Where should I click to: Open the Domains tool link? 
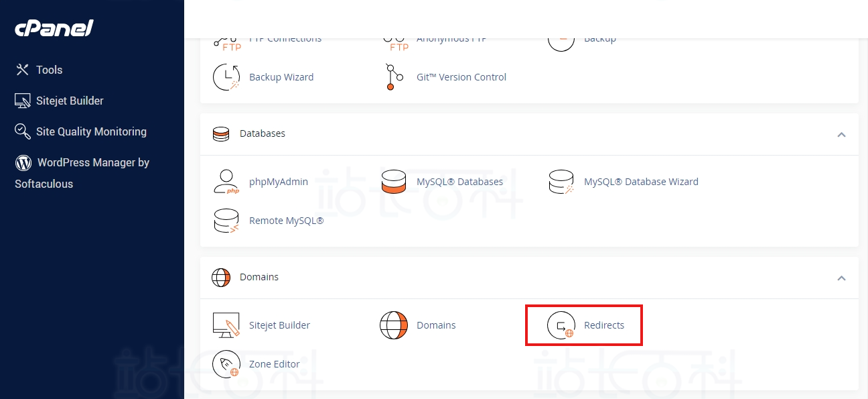click(436, 325)
